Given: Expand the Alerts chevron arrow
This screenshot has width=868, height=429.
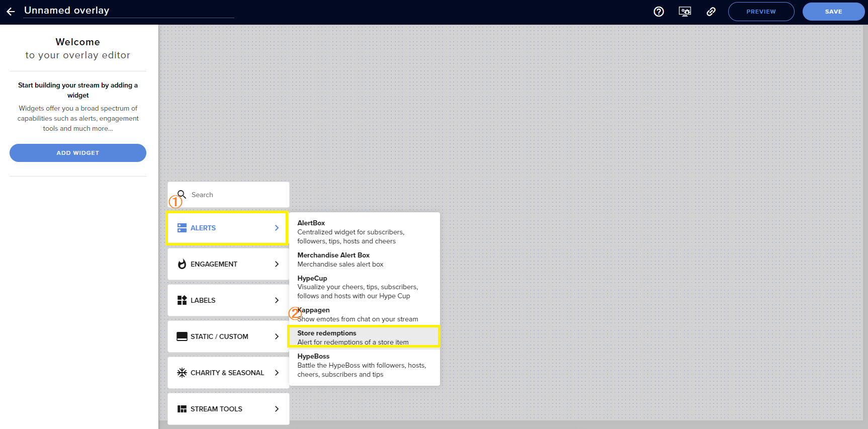Looking at the screenshot, I should (277, 228).
